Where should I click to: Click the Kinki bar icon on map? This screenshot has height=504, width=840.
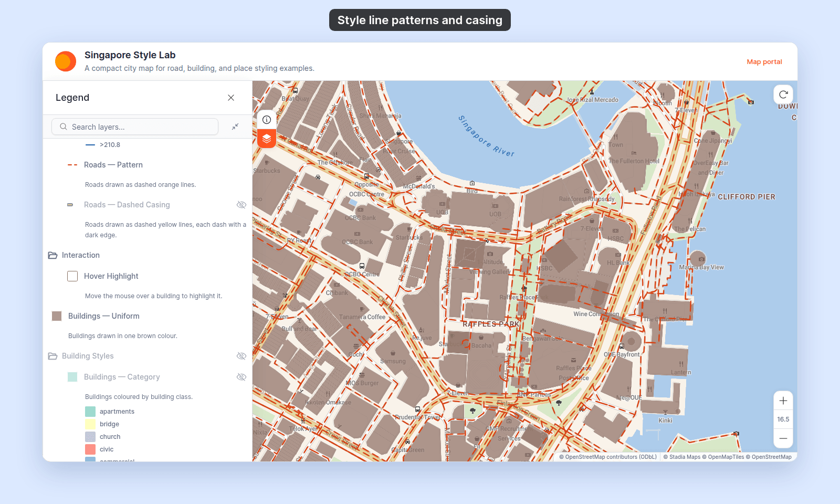(665, 413)
